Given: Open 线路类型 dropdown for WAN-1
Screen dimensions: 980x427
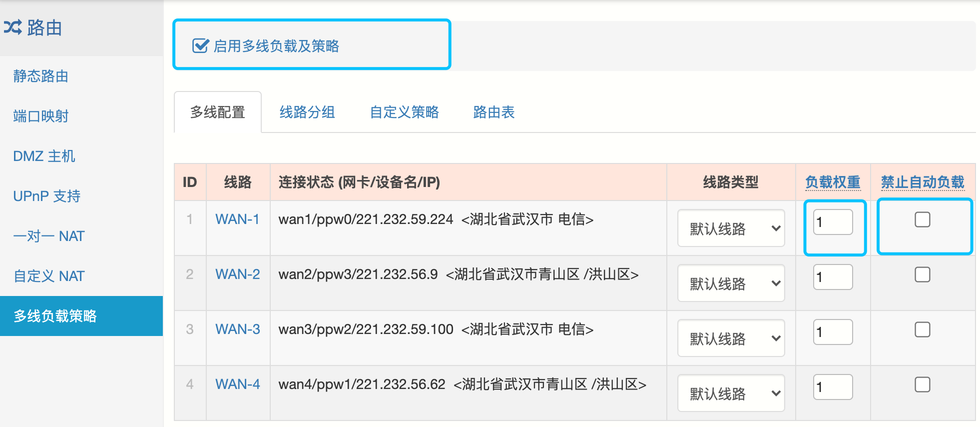Looking at the screenshot, I should pyautogui.click(x=731, y=228).
